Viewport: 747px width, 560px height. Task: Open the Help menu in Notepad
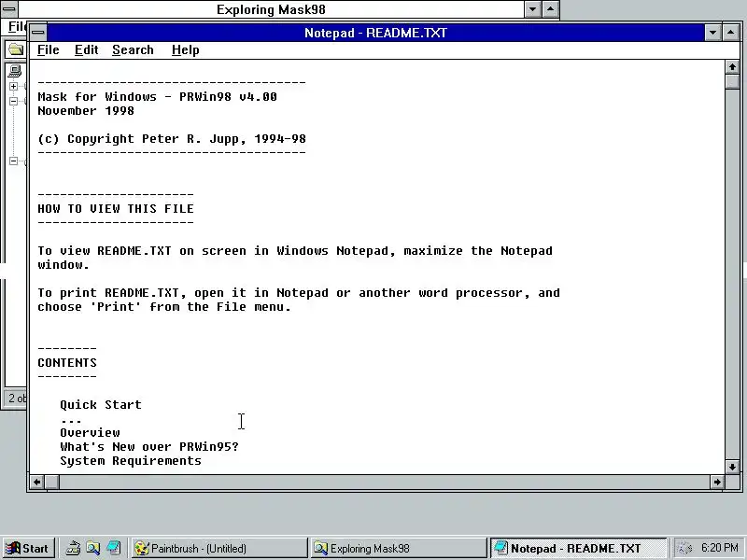tap(185, 50)
